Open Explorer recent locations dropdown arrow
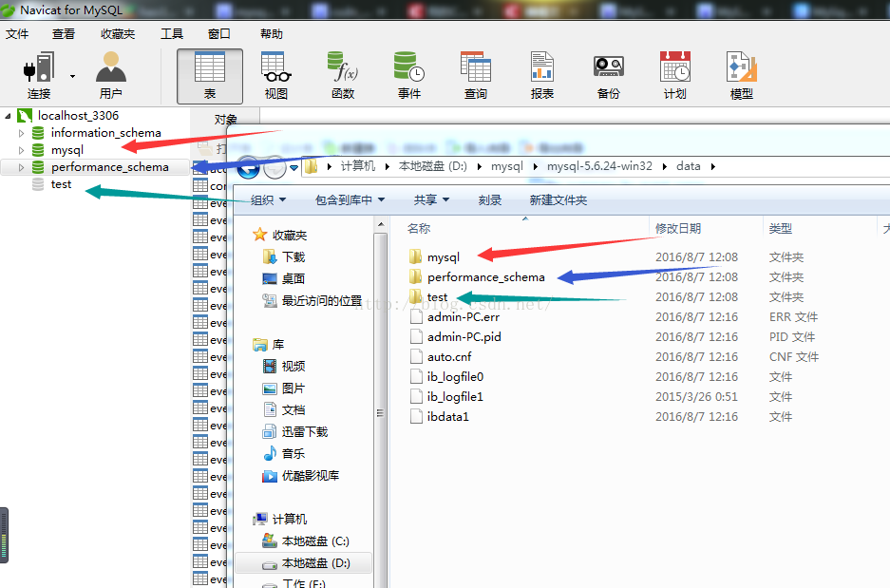890x588 pixels. click(294, 167)
